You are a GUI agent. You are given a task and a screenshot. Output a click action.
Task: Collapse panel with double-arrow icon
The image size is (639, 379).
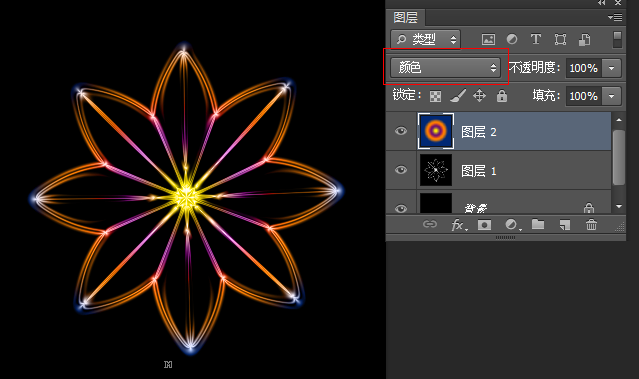pos(602,3)
